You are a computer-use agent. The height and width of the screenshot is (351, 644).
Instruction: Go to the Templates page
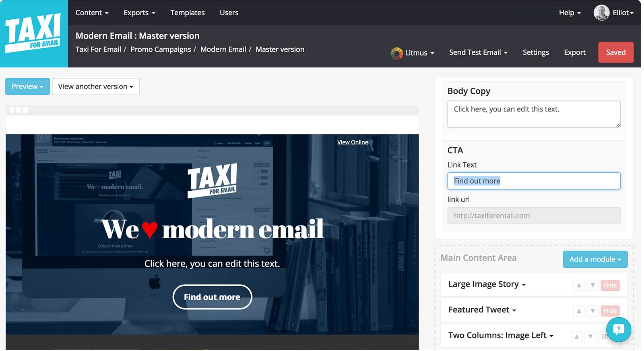point(188,13)
